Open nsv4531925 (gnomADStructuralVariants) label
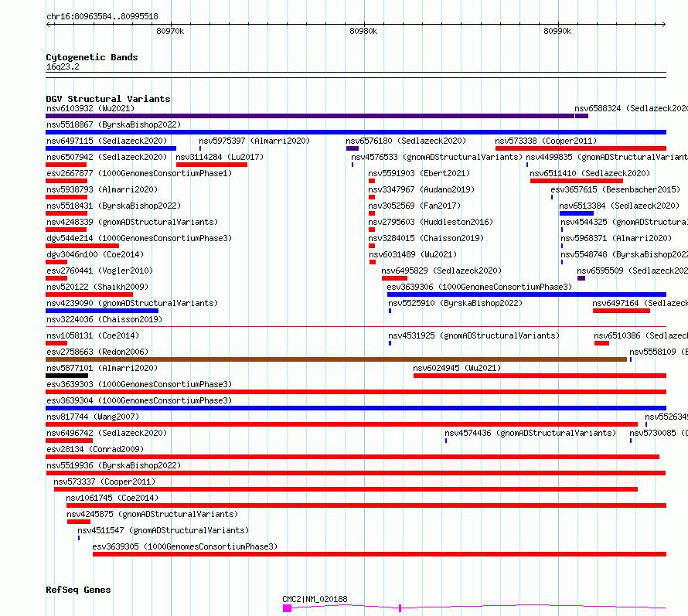Viewport: 688px width, 616px height. (x=474, y=335)
